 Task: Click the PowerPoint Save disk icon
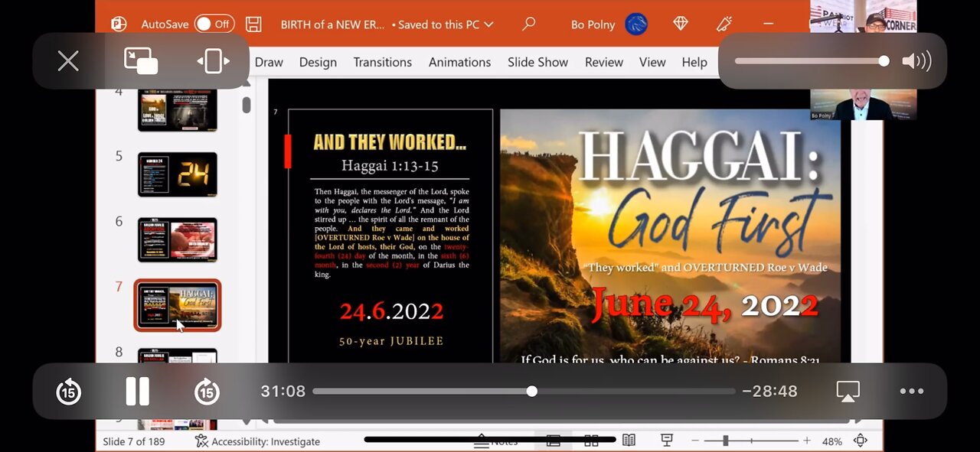click(x=253, y=24)
